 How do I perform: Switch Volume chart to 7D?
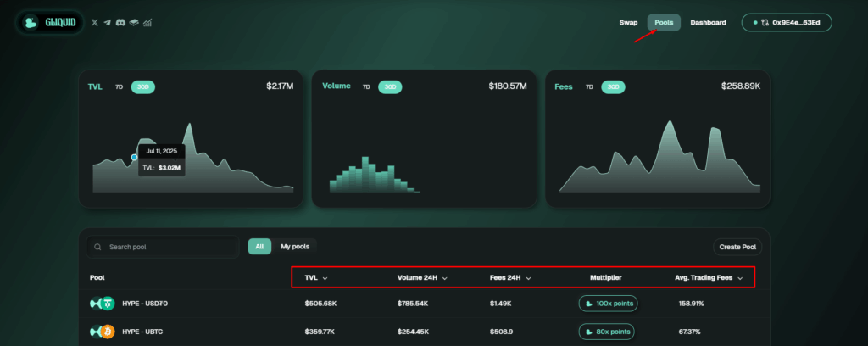pyautogui.click(x=366, y=86)
